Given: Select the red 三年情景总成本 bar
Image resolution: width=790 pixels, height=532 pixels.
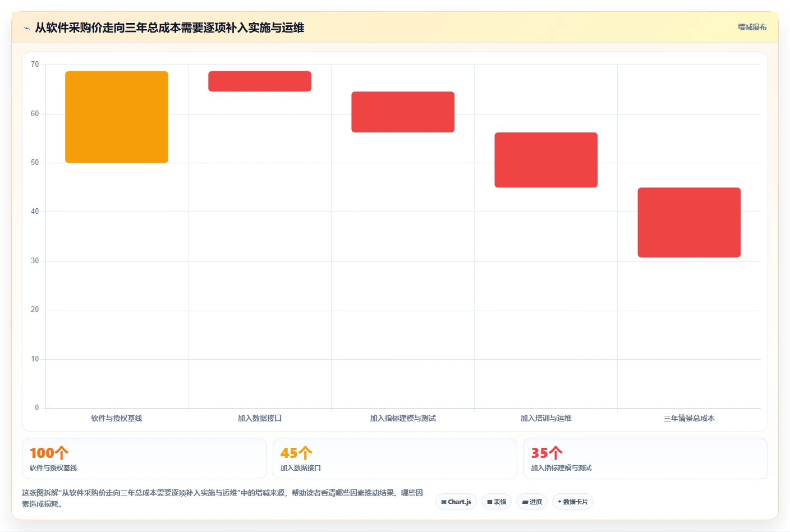Looking at the screenshot, I should tap(689, 222).
